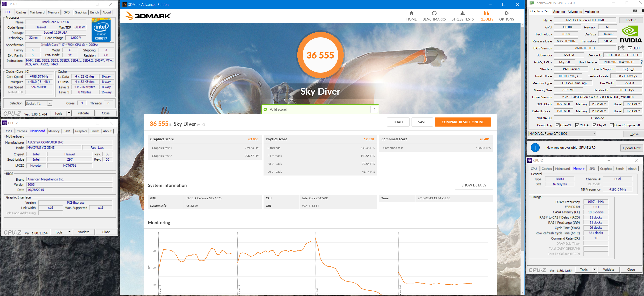The height and width of the screenshot is (296, 644).
Task: Toggle the PhysX checkbox
Action: 595,125
